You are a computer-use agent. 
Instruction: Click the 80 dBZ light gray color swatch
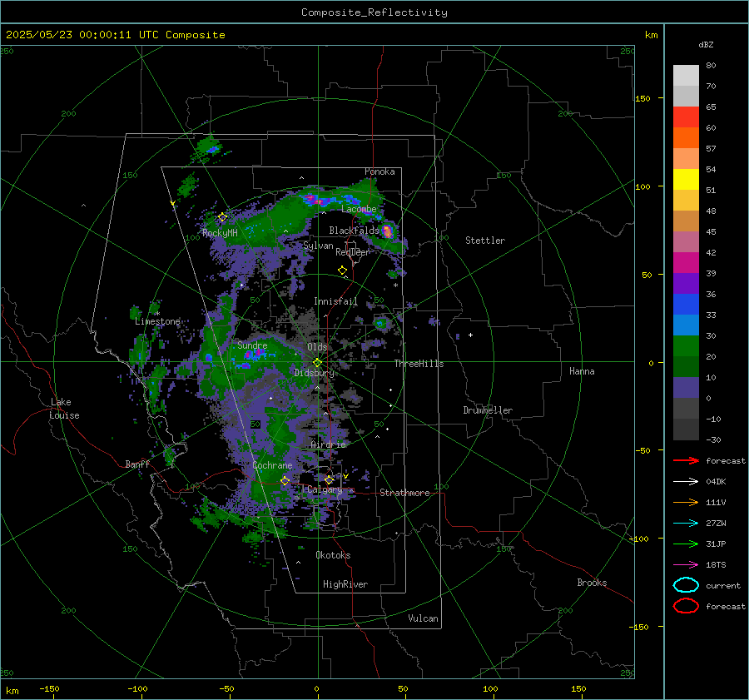pos(686,75)
